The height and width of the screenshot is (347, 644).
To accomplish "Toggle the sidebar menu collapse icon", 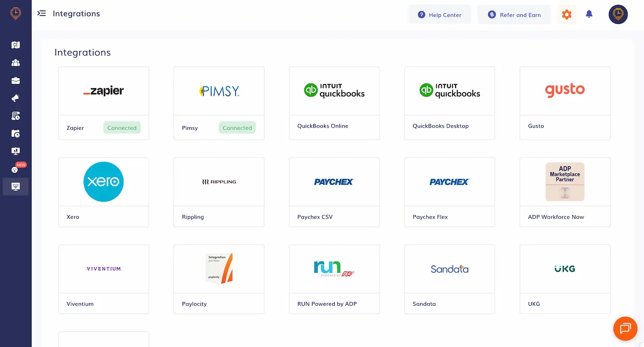I will (42, 13).
